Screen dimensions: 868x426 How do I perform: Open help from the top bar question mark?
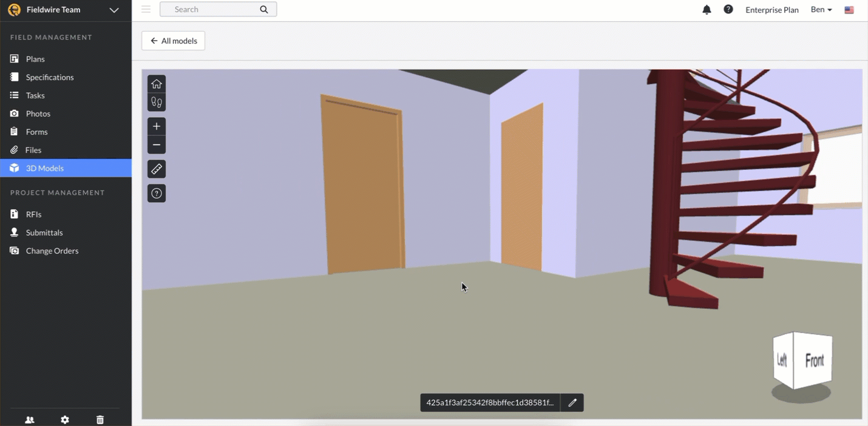(728, 10)
